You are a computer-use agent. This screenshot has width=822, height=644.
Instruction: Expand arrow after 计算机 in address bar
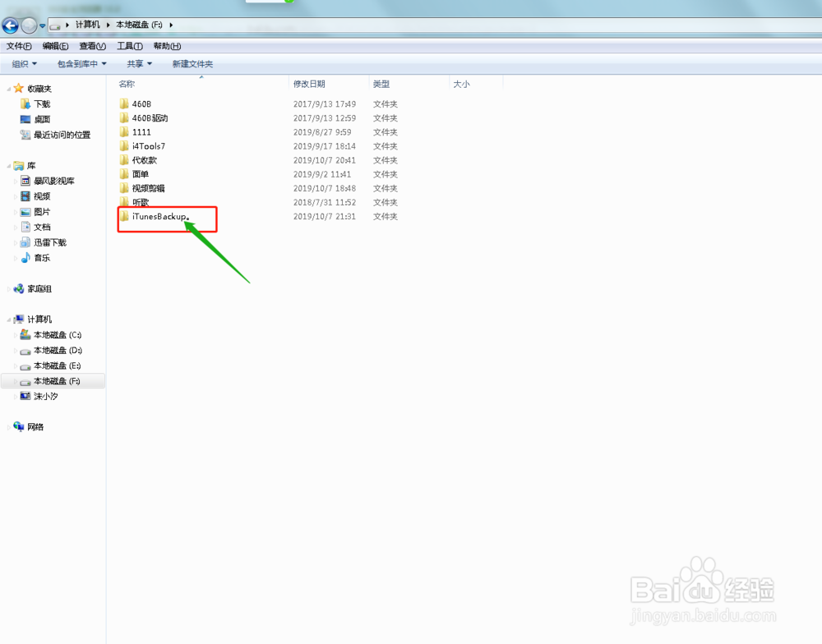(108, 25)
